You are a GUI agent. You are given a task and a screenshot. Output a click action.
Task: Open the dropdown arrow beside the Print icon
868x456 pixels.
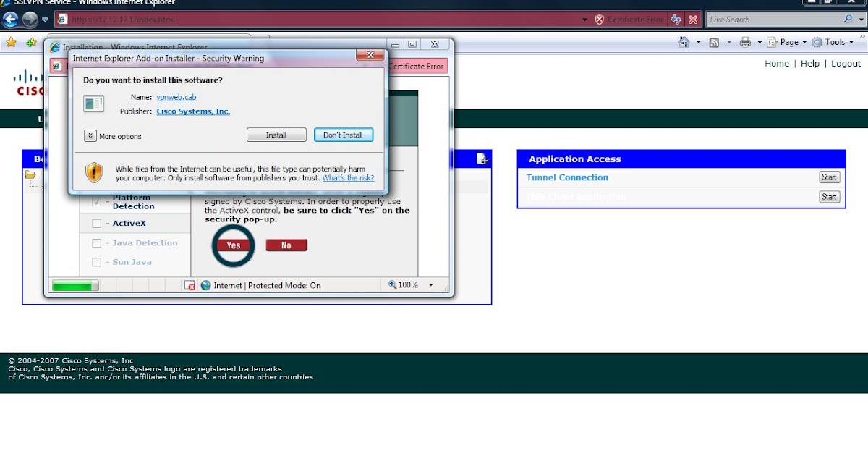coord(759,43)
